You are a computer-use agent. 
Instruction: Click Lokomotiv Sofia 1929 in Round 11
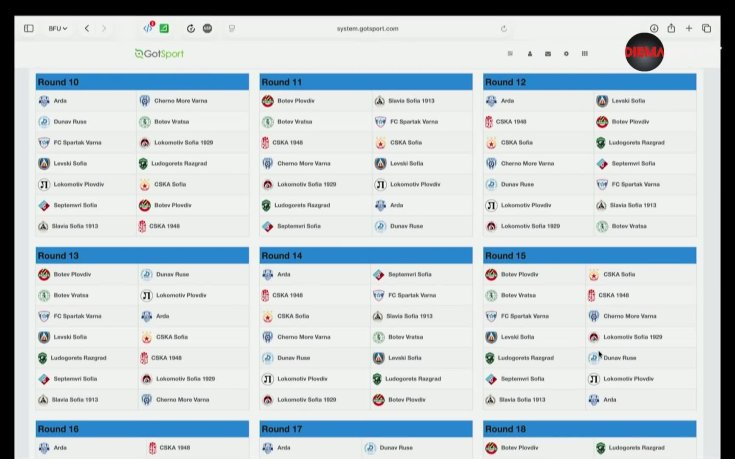tap(307, 184)
